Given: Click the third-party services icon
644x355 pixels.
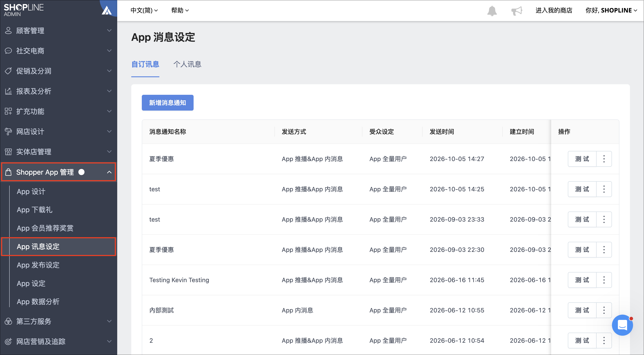Looking at the screenshot, I should (8, 321).
